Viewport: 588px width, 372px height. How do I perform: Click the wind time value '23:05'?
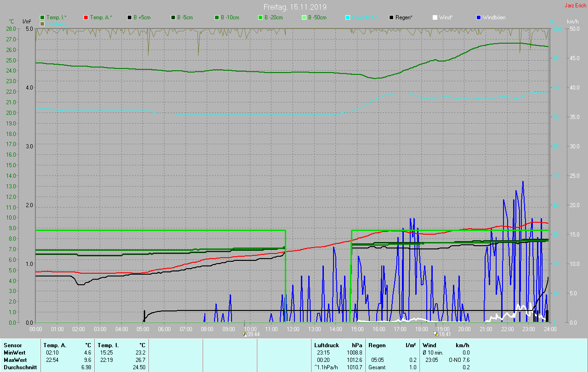point(432,360)
